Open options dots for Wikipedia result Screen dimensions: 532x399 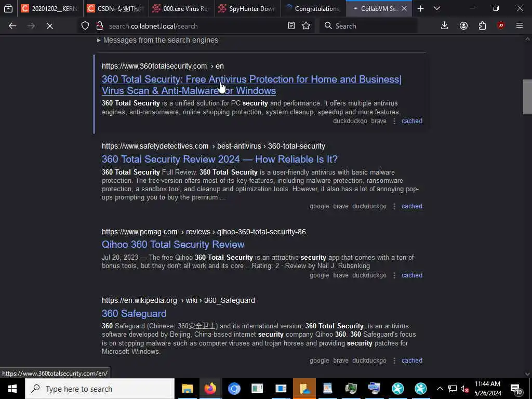click(394, 361)
